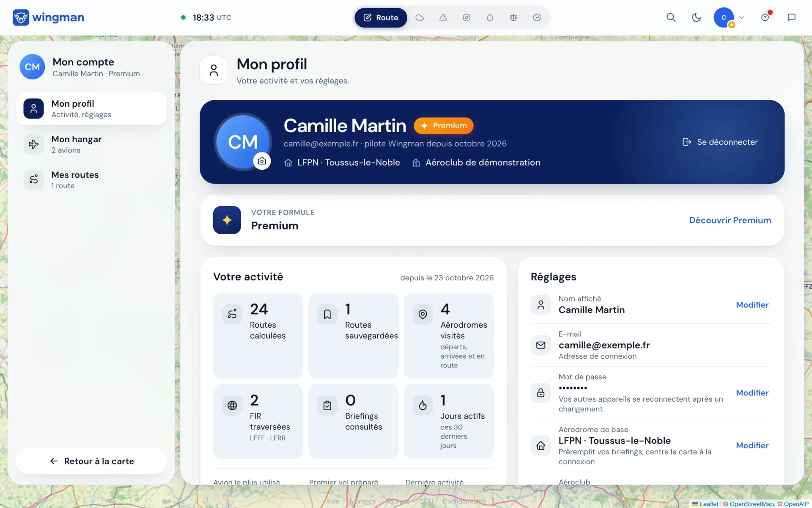Screen dimensions: 812x508
Task: Click Retour à la carte button
Action: [x=91, y=461]
